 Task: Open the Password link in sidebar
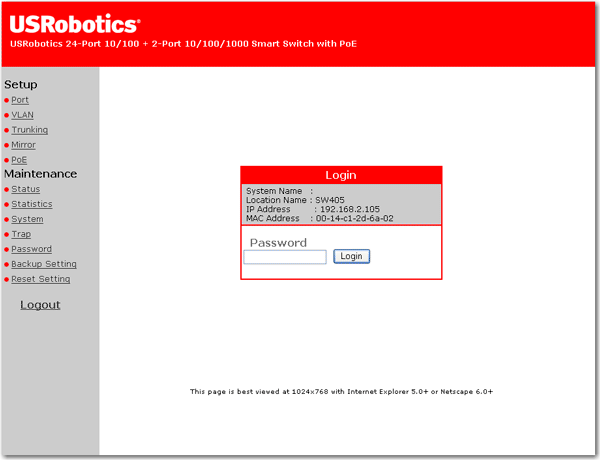[x=31, y=249]
